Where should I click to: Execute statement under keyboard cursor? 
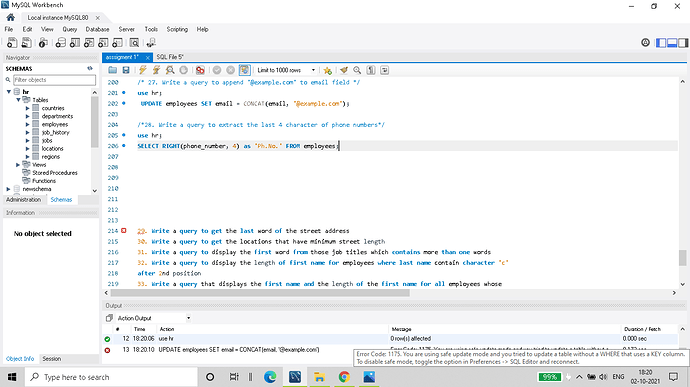click(156, 70)
